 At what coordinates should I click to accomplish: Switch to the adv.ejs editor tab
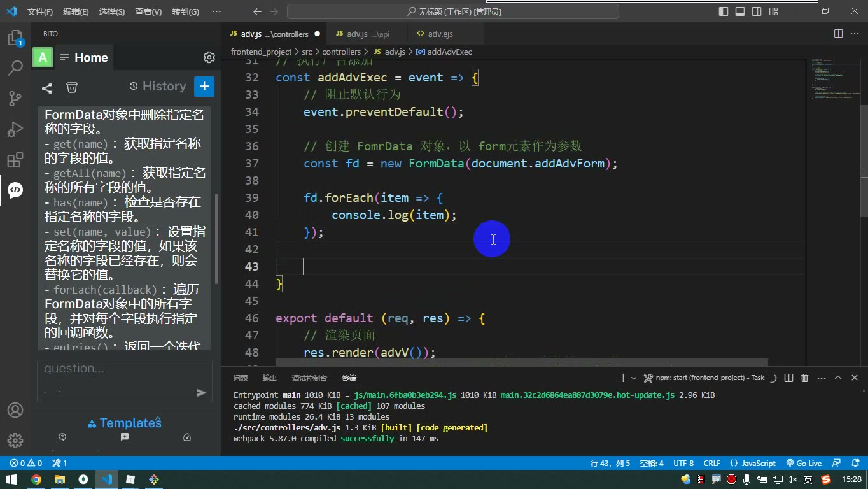[440, 34]
